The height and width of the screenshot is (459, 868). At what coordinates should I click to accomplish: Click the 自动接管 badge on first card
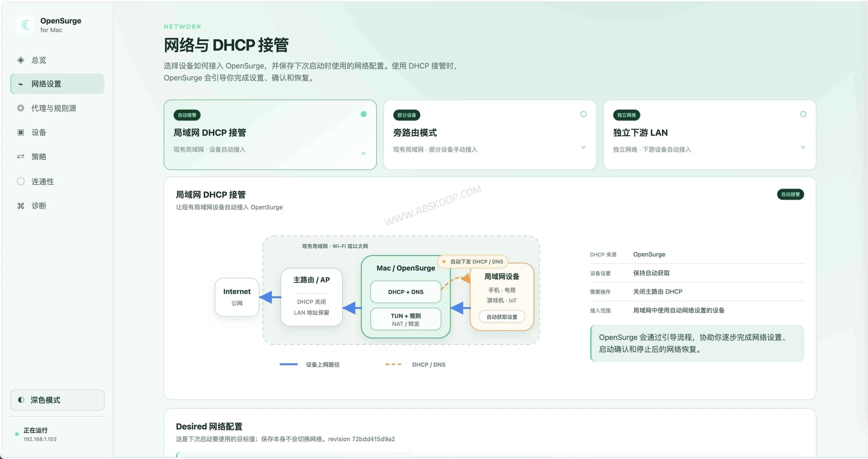coord(187,115)
